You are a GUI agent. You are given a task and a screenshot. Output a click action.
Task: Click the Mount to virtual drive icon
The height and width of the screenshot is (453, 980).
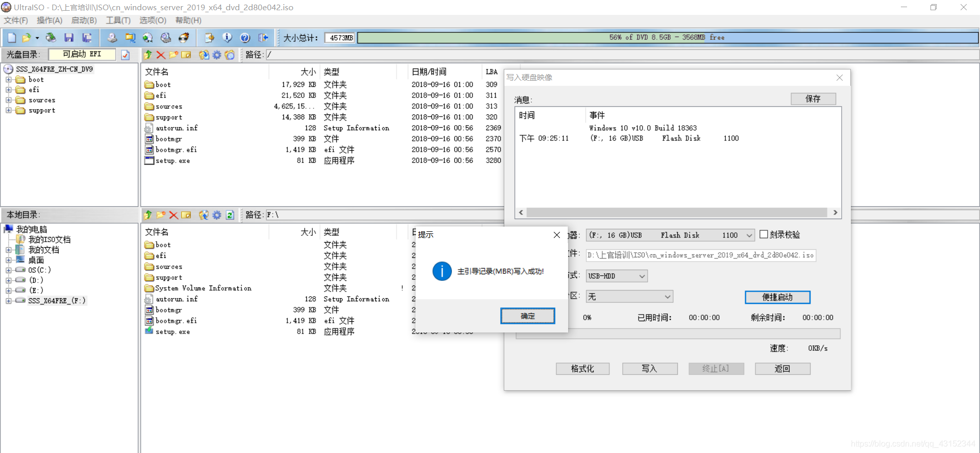pos(166,38)
